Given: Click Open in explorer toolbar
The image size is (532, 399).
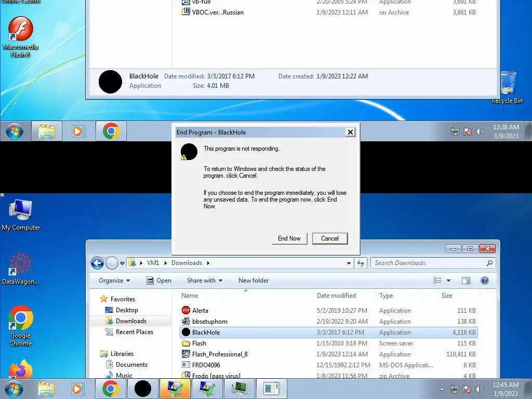Looking at the screenshot, I should (159, 281).
